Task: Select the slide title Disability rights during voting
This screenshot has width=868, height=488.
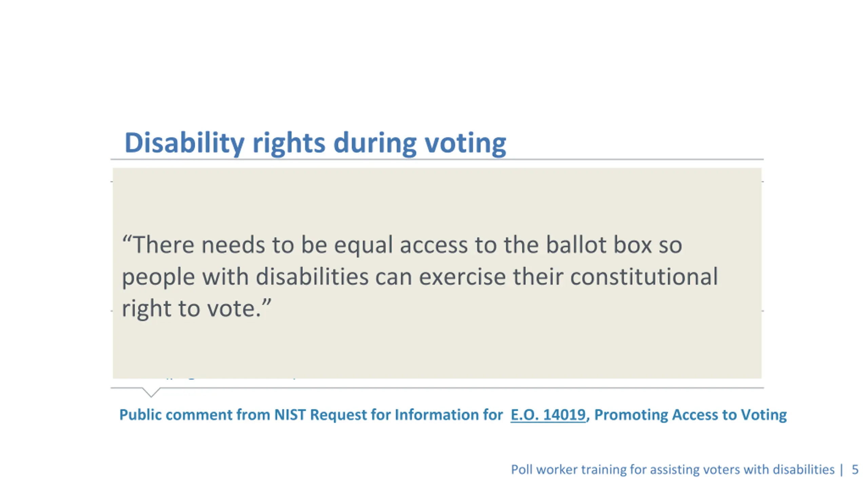Action: click(x=315, y=143)
